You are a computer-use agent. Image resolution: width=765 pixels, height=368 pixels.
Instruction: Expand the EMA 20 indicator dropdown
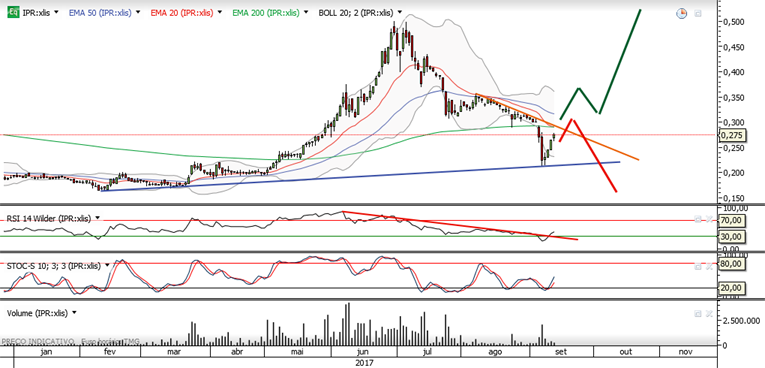tap(221, 13)
